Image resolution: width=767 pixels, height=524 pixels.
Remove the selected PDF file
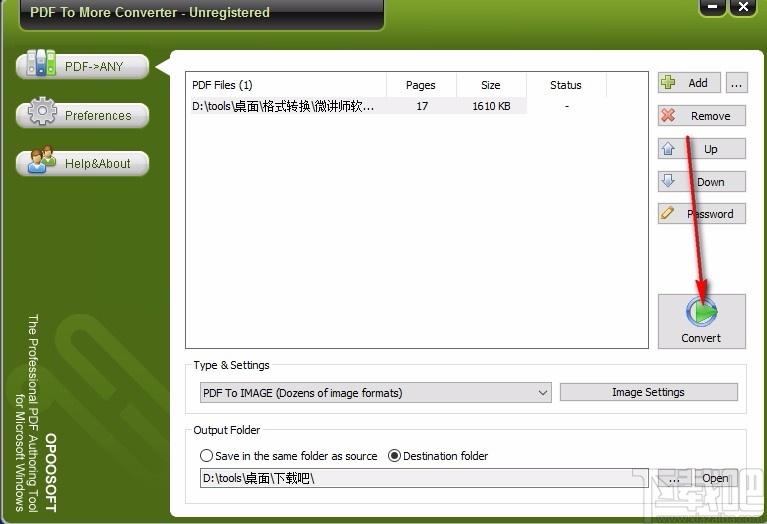pos(701,116)
